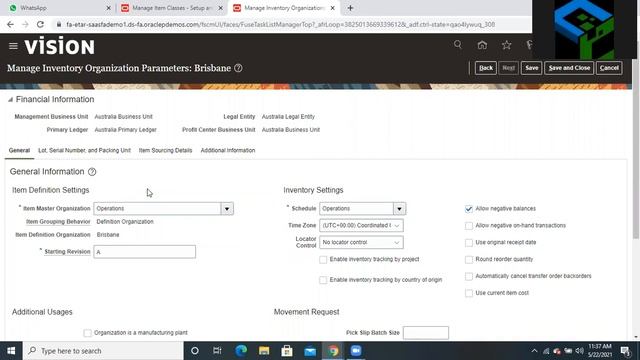Click the Starting Revision label link
Image resolution: width=640 pixels, height=360 pixels.
tap(67, 251)
